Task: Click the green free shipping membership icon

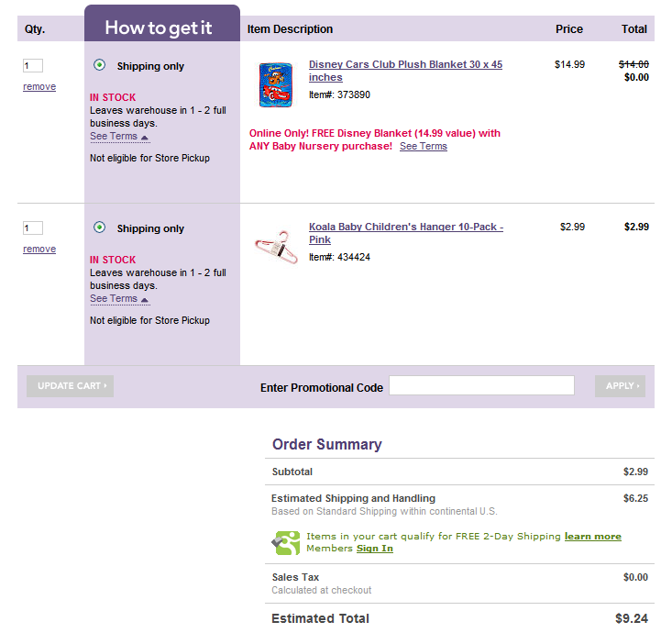Action: [286, 543]
